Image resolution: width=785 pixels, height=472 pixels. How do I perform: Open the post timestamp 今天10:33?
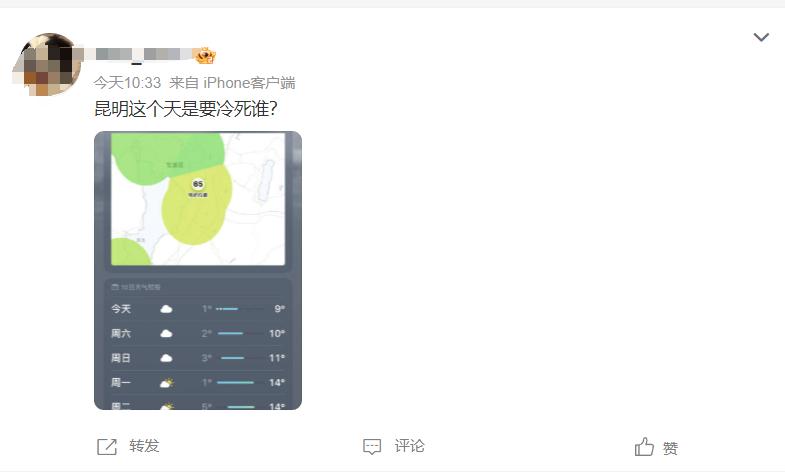[x=127, y=83]
